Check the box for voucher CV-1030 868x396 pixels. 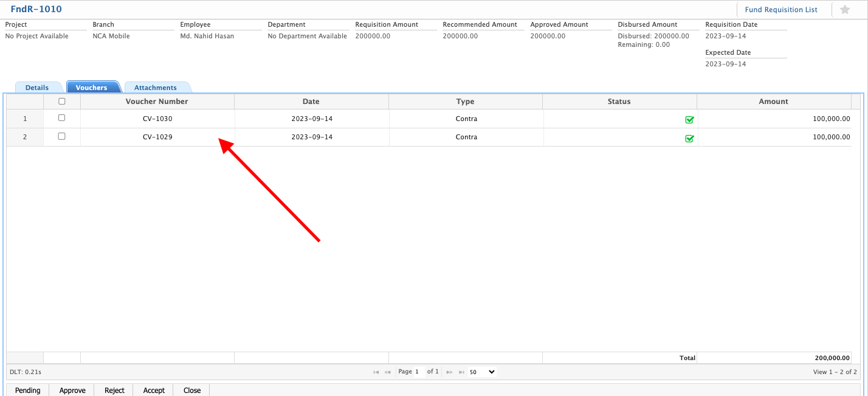point(61,118)
